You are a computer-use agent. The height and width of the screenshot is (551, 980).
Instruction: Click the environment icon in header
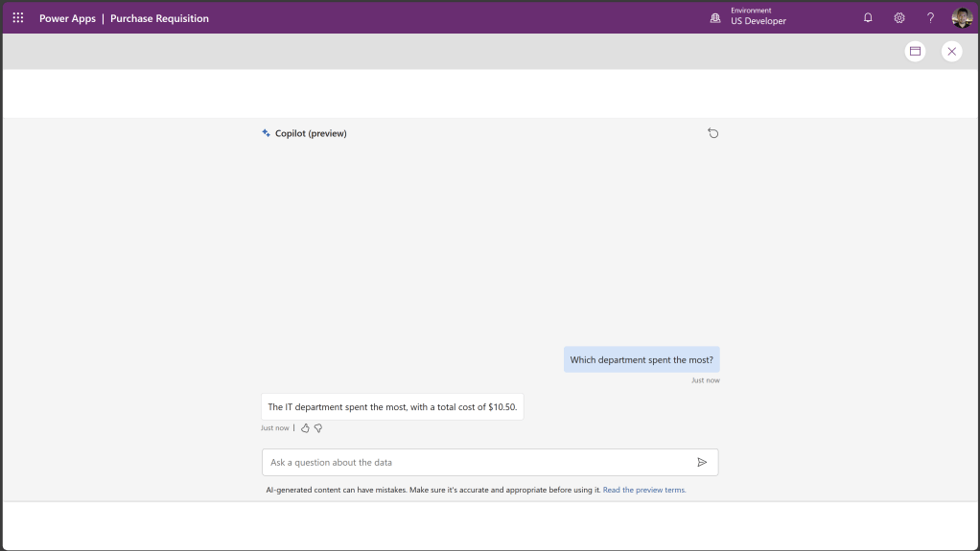[715, 18]
